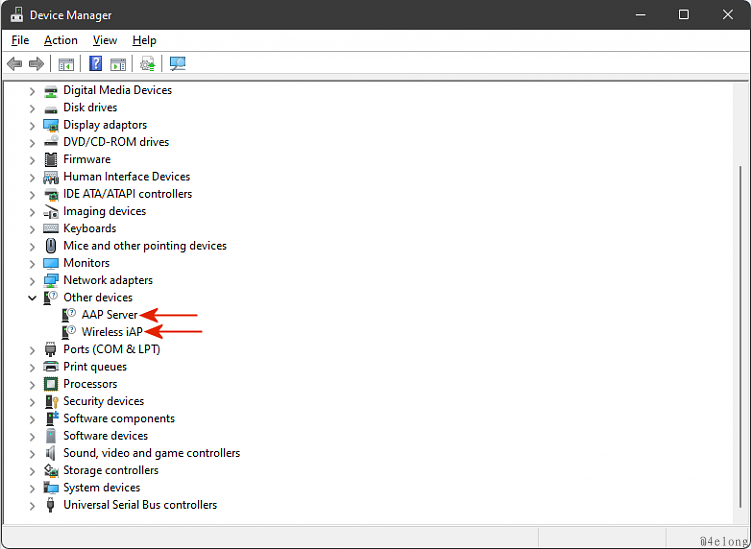Click the Digital Media Devices icon
This screenshot has height=549, width=751.
click(51, 91)
